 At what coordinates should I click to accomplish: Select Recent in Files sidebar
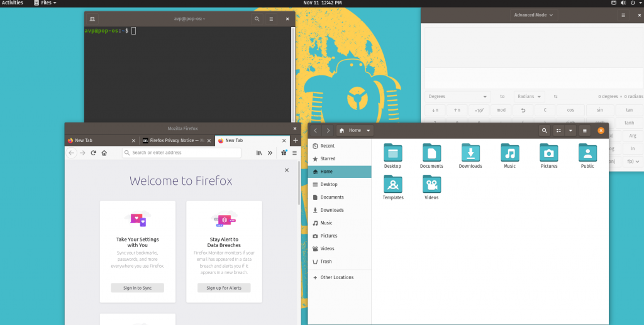[340, 146]
